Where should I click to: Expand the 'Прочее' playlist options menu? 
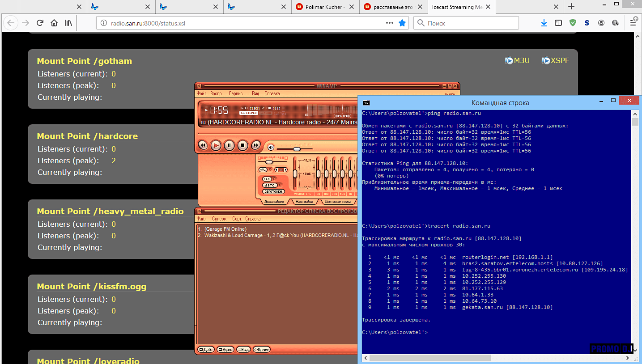coord(262,350)
